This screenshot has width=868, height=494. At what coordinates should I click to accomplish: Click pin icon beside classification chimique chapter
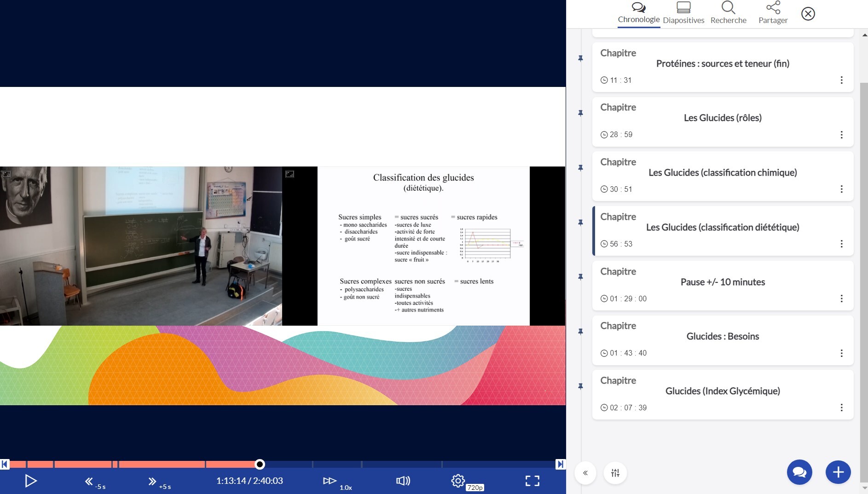(580, 168)
